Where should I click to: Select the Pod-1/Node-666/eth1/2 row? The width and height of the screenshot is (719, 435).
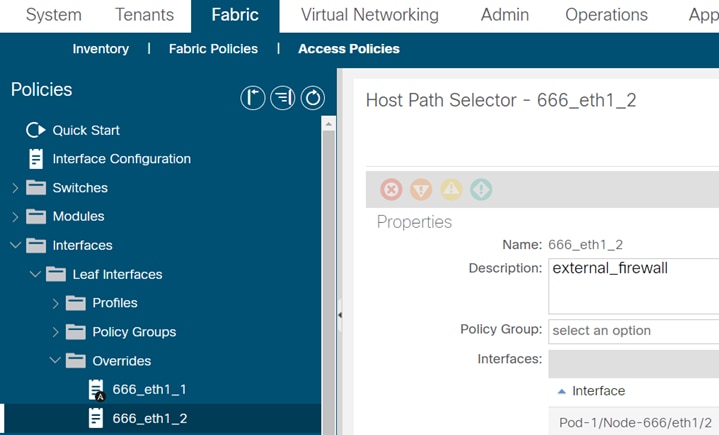635,423
